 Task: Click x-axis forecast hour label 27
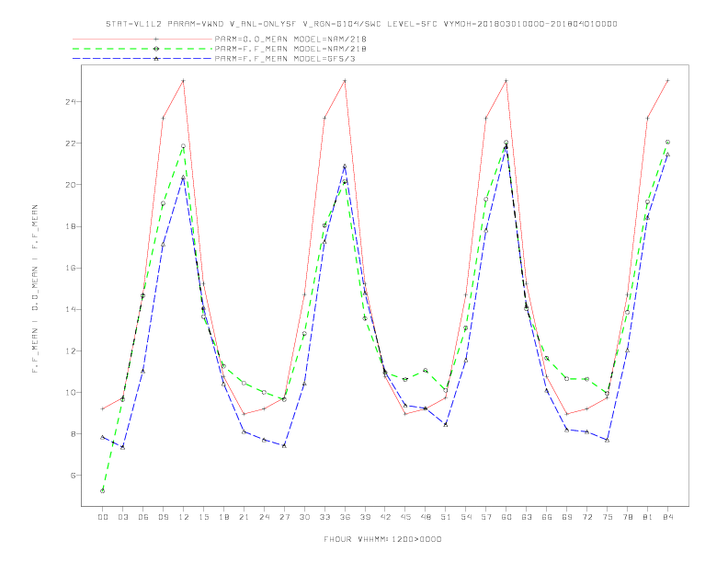284,517
